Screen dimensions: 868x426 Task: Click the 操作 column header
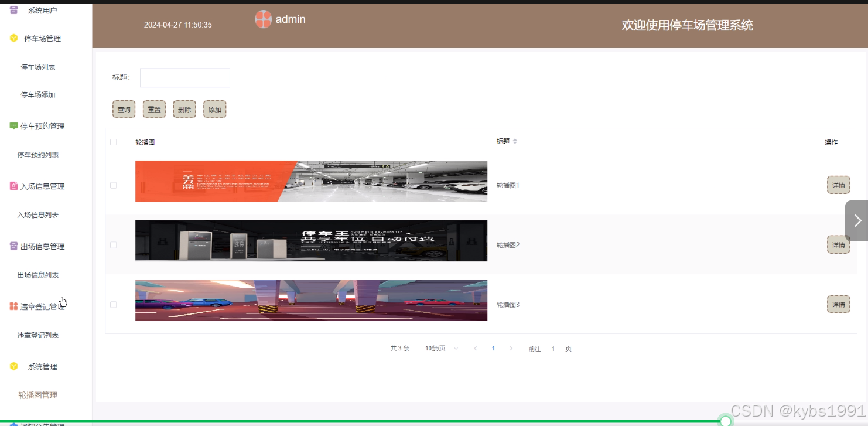click(x=831, y=142)
